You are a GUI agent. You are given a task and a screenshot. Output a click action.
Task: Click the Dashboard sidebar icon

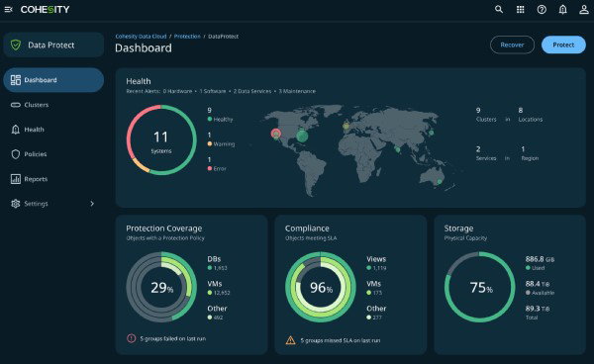(16, 80)
